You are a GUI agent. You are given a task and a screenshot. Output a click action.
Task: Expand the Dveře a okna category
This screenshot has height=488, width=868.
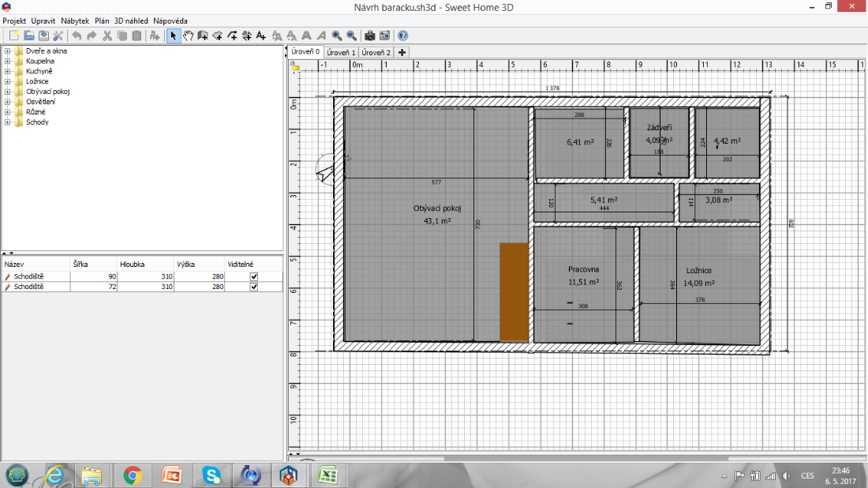click(x=7, y=51)
